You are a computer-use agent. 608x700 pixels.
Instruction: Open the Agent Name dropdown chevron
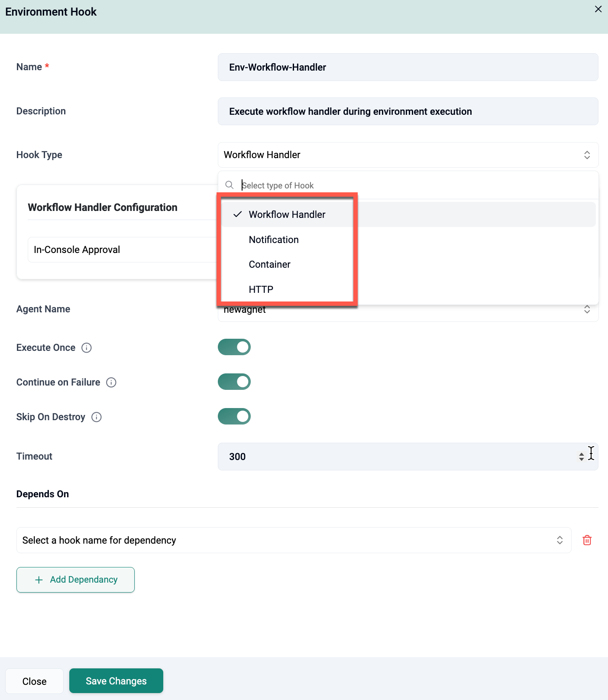coord(587,309)
